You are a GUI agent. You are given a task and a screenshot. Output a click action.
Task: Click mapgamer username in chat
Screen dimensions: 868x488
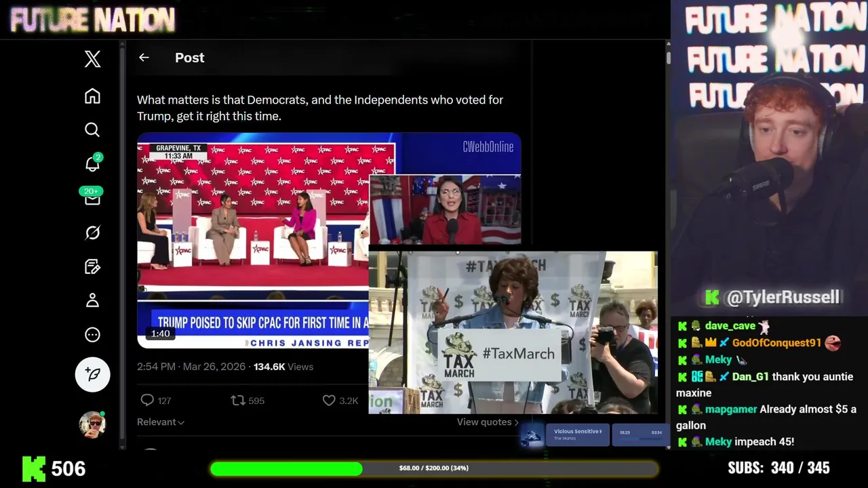click(731, 409)
